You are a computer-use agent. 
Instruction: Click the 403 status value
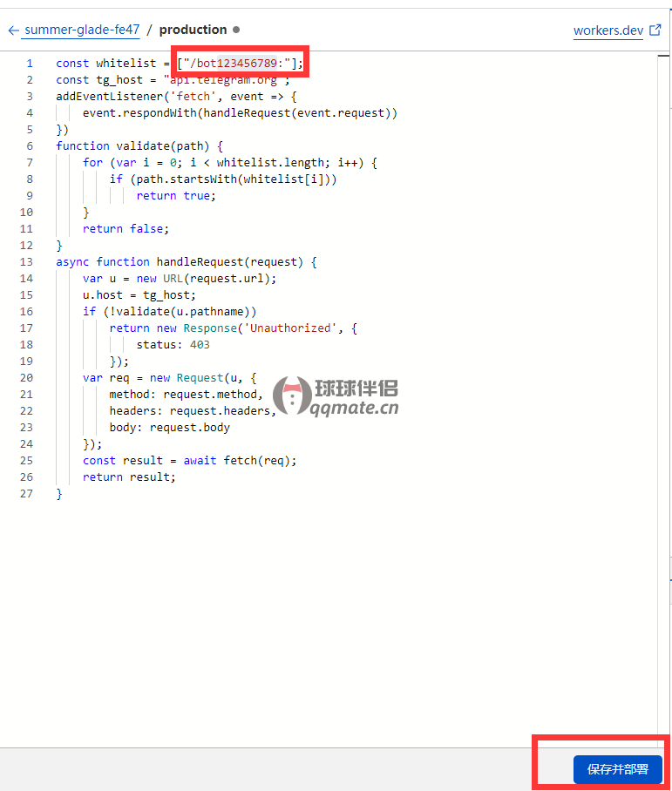click(199, 344)
